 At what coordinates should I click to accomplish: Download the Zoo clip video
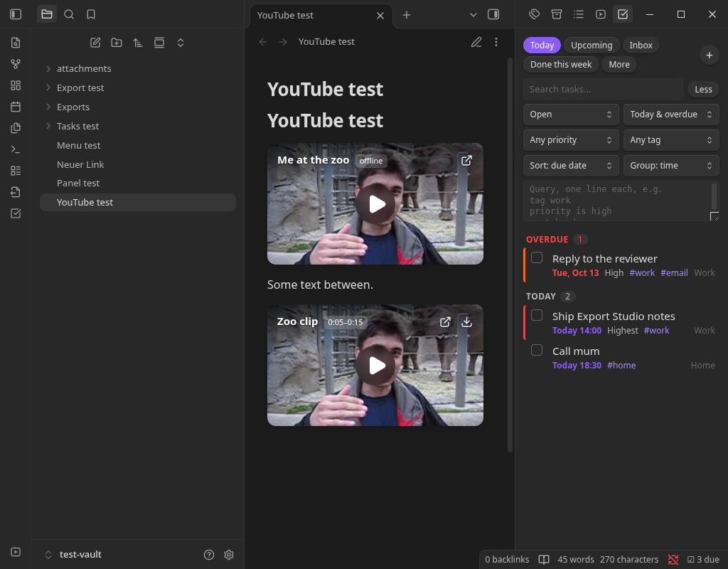point(466,322)
